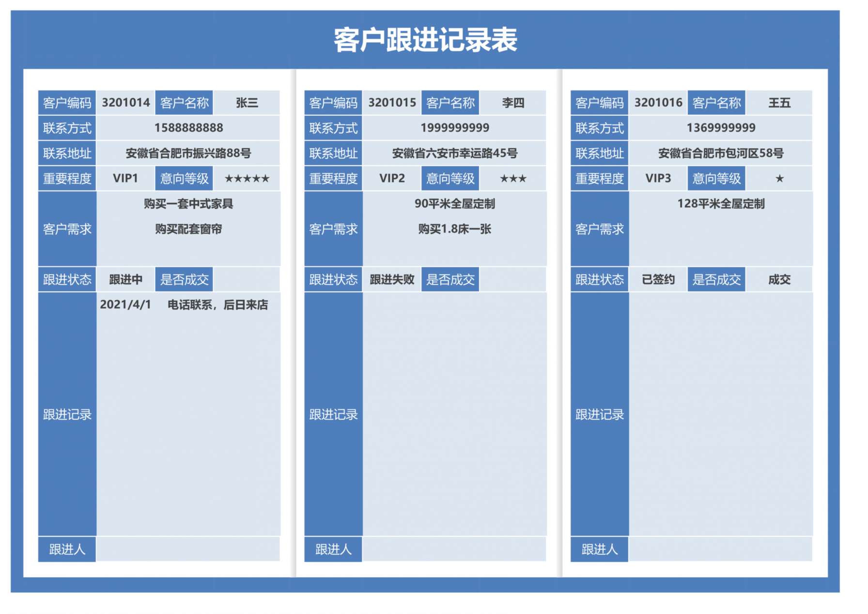Select importance cell VIP1
This screenshot has height=614, width=868.
[125, 178]
